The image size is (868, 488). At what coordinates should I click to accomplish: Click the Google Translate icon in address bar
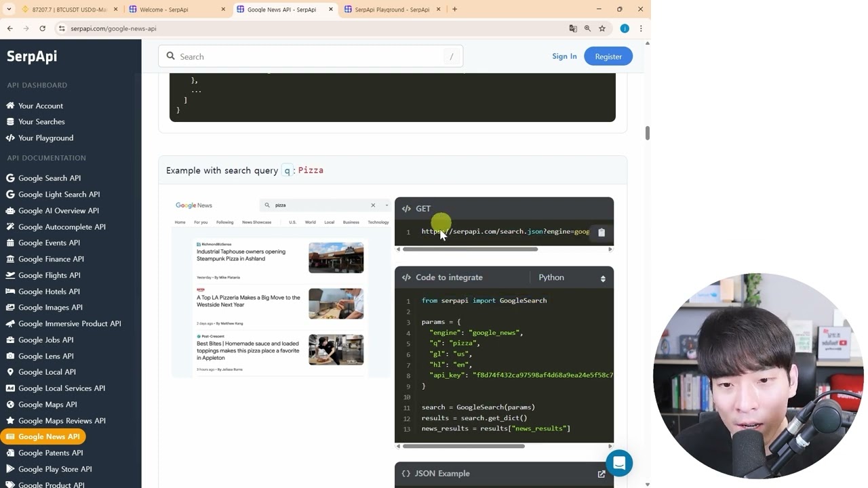pos(573,28)
